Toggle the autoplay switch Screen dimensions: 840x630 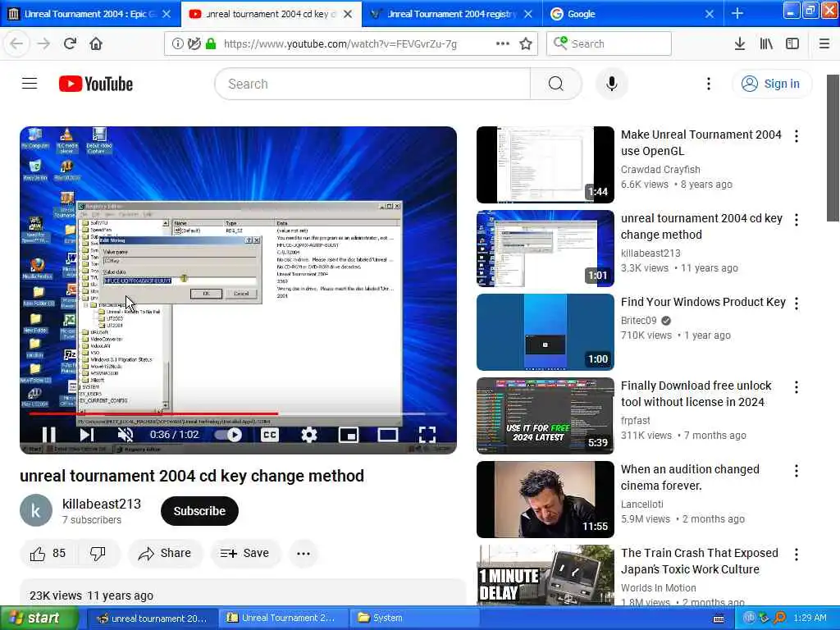(228, 435)
